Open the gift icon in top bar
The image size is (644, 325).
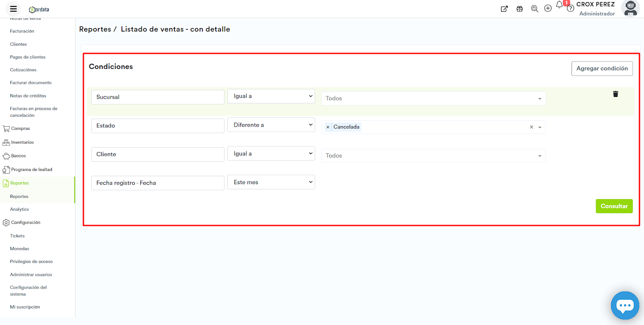(520, 9)
